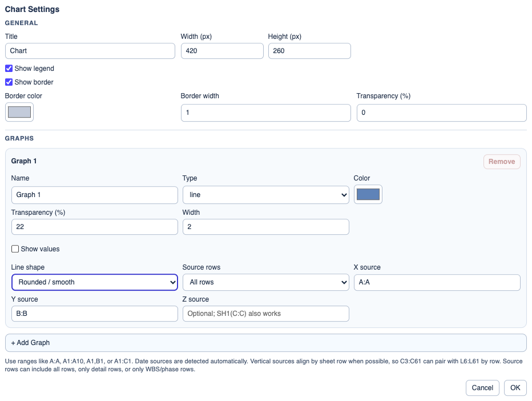The image size is (532, 401).
Task: Open the graph Type dropdown
Action: tap(265, 195)
